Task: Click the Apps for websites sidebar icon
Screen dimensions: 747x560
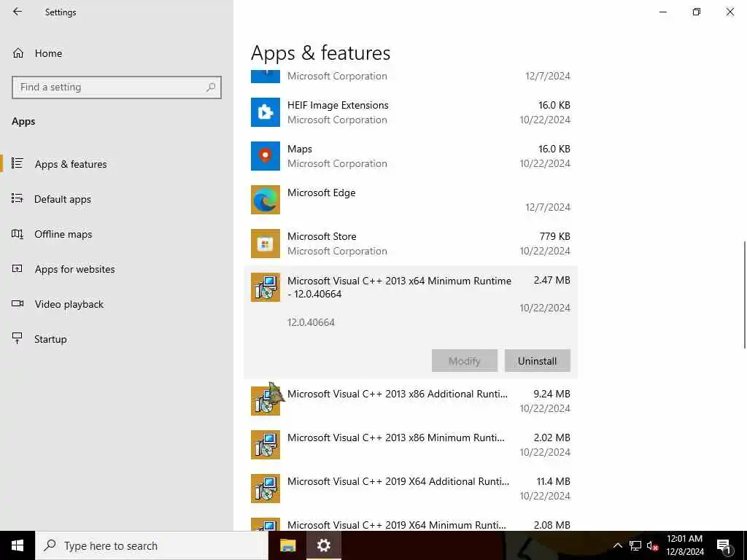Action: [18, 268]
